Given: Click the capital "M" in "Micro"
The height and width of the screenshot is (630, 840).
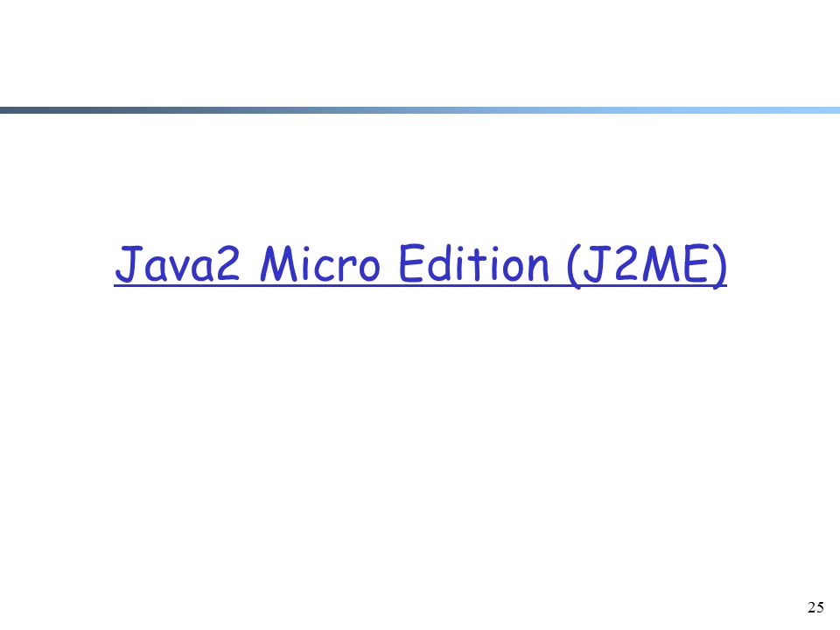Looking at the screenshot, I should (278, 263).
